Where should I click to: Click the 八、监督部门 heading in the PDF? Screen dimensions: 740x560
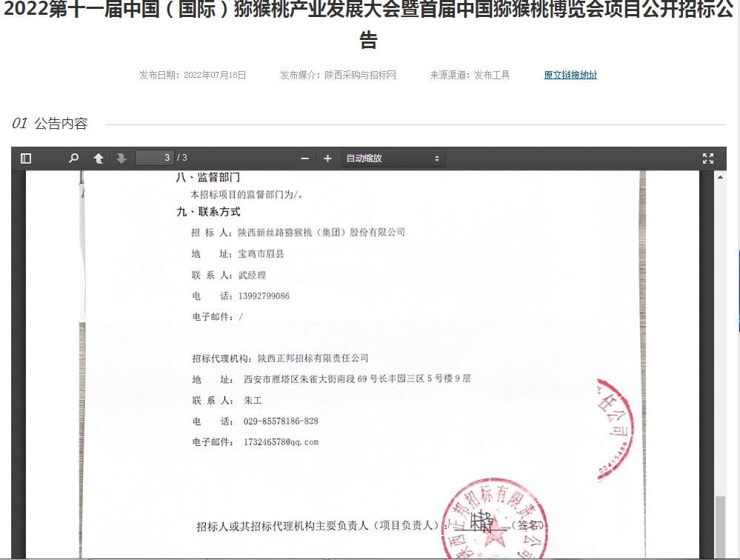coord(208,177)
